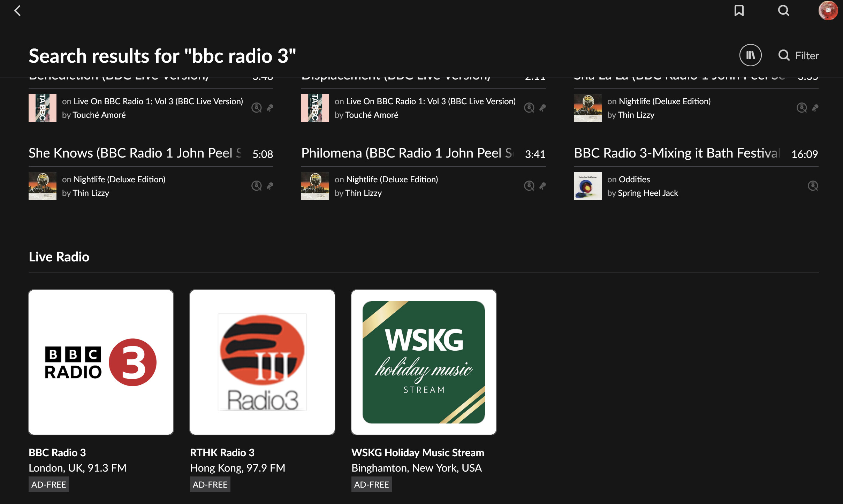Open WSKG Holiday Music Stream station tile
Viewport: 843px width, 504px height.
[424, 362]
